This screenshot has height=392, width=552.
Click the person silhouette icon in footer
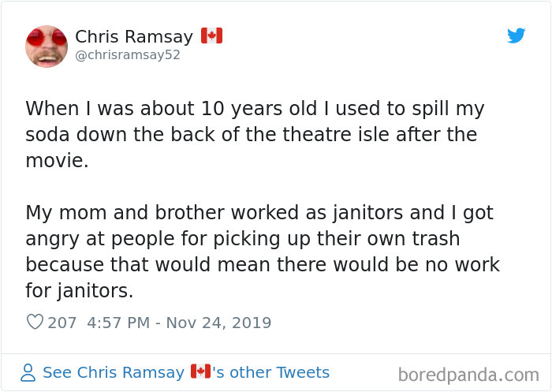coord(28,372)
